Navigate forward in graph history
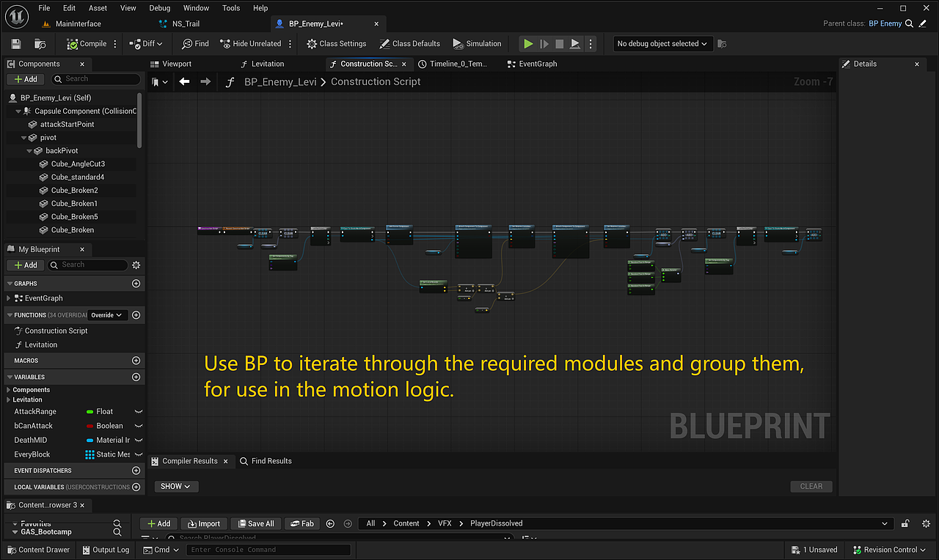The image size is (939, 560). (x=205, y=81)
